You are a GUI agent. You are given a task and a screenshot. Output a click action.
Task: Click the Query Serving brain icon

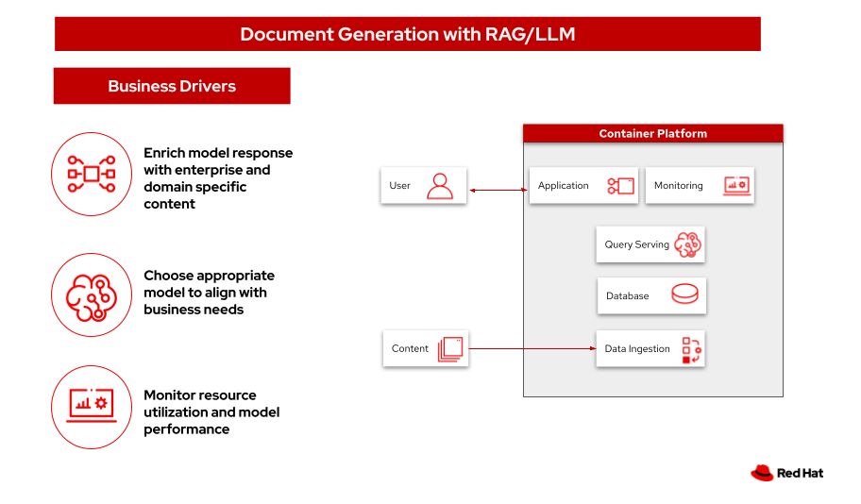click(687, 244)
